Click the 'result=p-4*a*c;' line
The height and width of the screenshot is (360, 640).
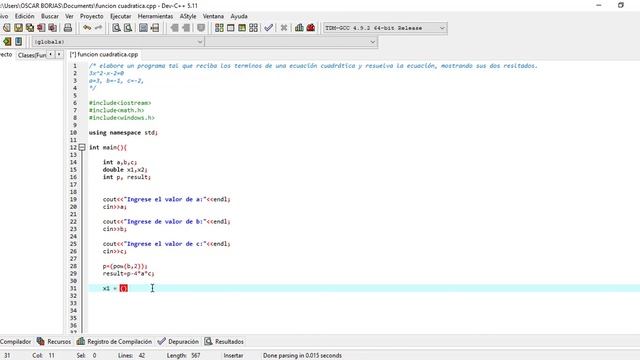(129, 273)
